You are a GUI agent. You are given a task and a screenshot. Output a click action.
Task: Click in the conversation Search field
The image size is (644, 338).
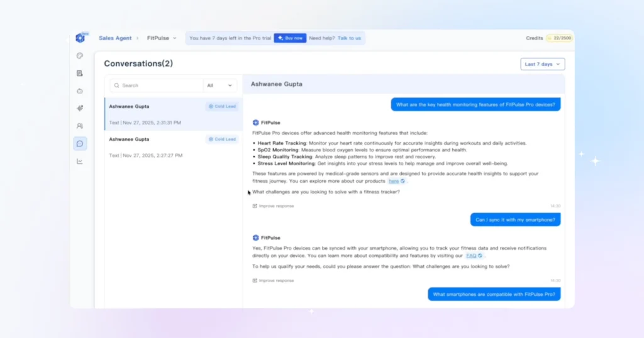point(157,85)
